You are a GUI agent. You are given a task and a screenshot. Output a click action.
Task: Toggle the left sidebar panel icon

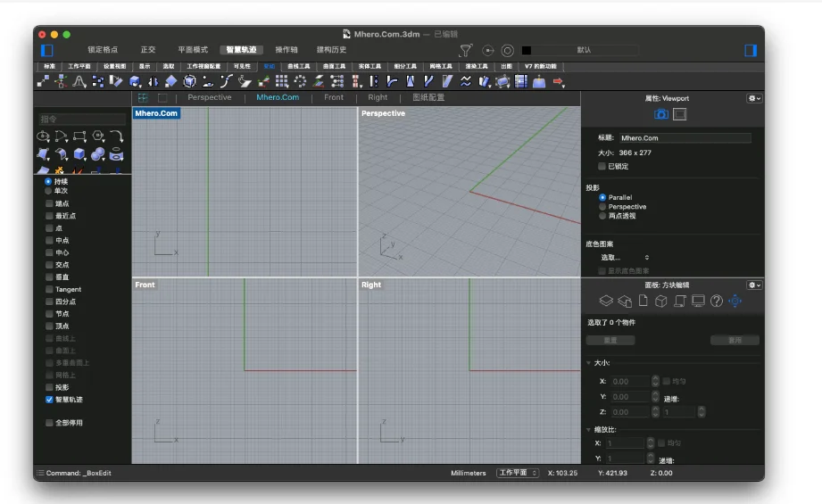tap(47, 50)
